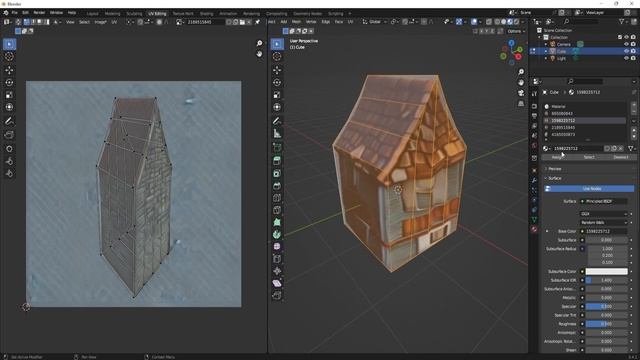Select the Annotate tool in 3D viewport toolbar
The height and width of the screenshot is (360, 640).
point(277,121)
